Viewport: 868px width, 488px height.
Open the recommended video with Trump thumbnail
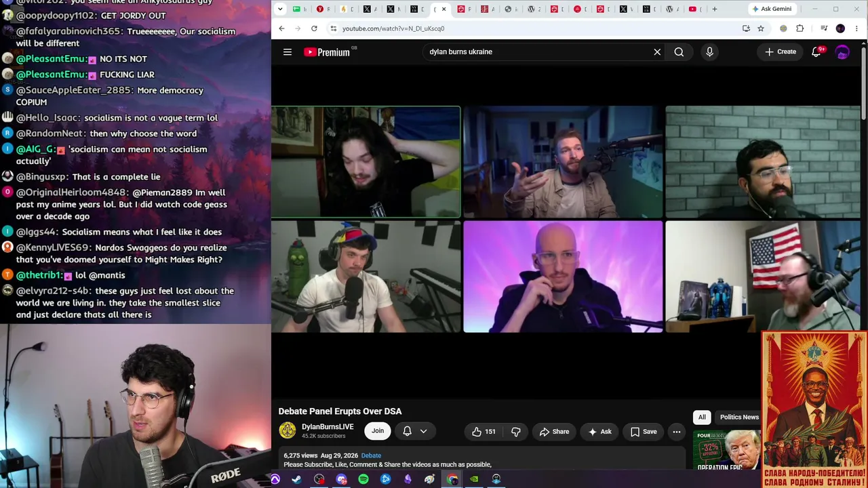point(727,449)
